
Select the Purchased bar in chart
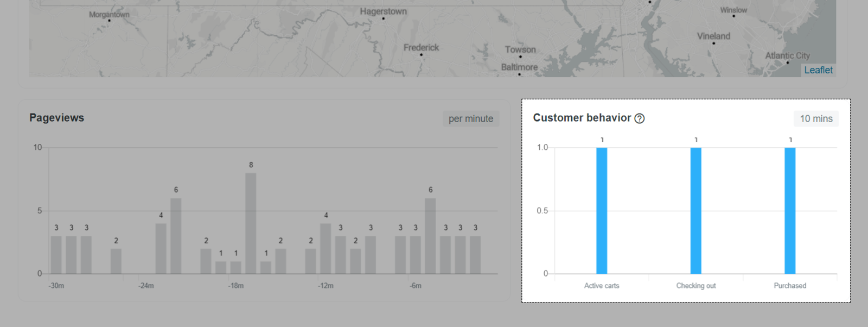790,210
